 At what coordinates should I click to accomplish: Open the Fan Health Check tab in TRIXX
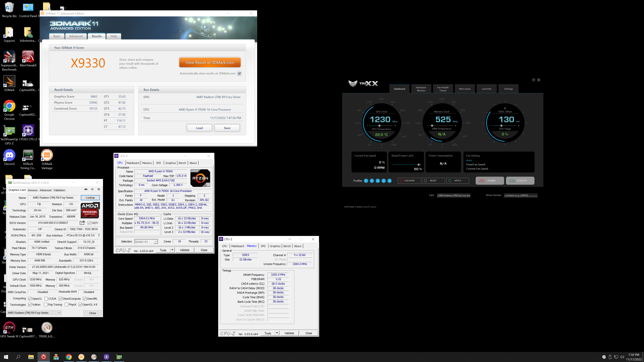(x=443, y=89)
